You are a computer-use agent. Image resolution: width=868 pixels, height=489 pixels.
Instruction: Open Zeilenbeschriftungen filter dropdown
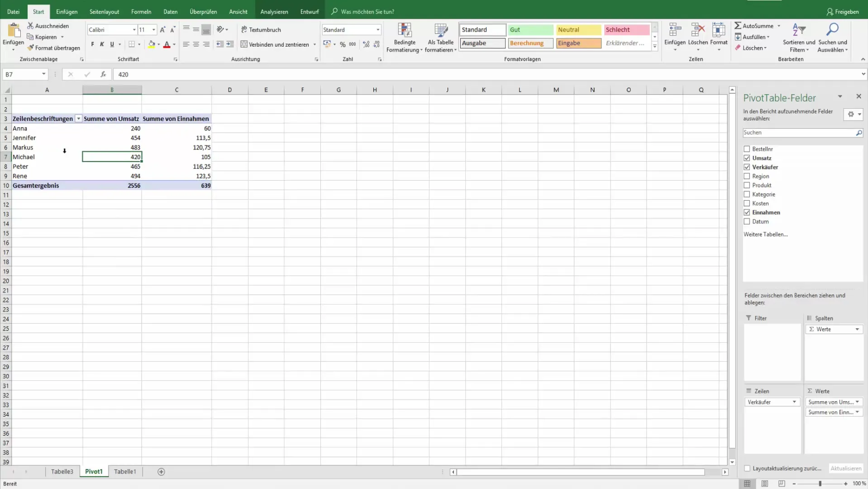(78, 119)
